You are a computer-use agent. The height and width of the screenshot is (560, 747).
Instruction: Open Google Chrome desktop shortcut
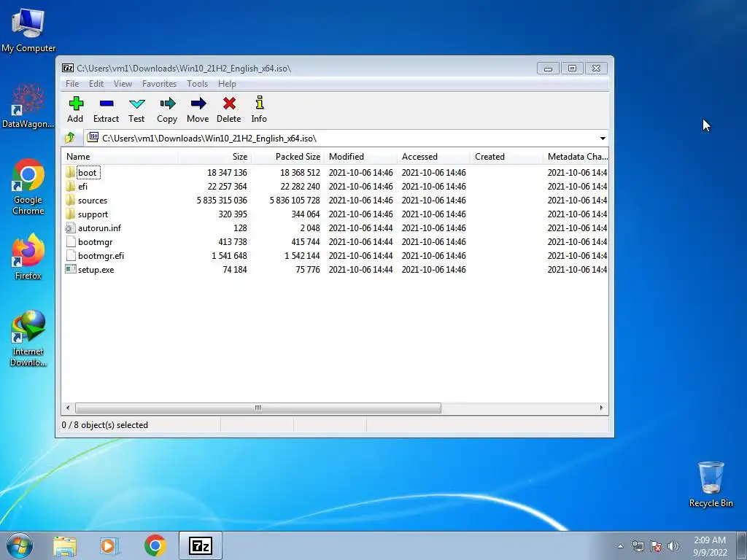[x=28, y=187]
